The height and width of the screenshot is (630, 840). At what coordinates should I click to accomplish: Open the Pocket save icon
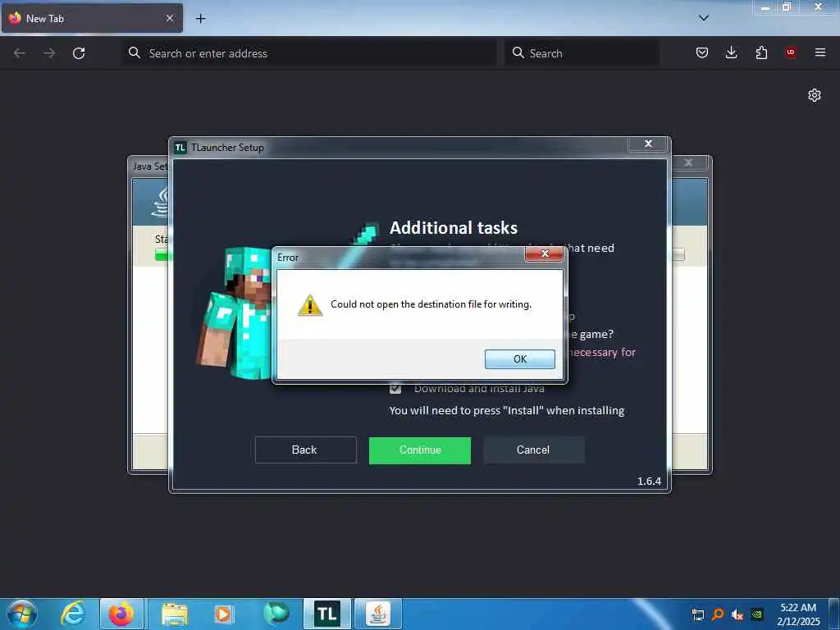click(702, 52)
